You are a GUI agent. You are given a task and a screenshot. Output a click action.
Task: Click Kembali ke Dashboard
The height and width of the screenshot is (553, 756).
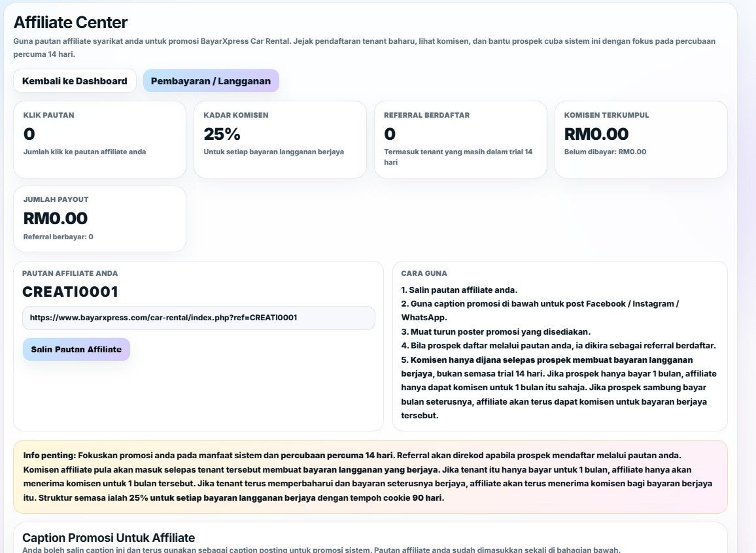click(x=74, y=80)
